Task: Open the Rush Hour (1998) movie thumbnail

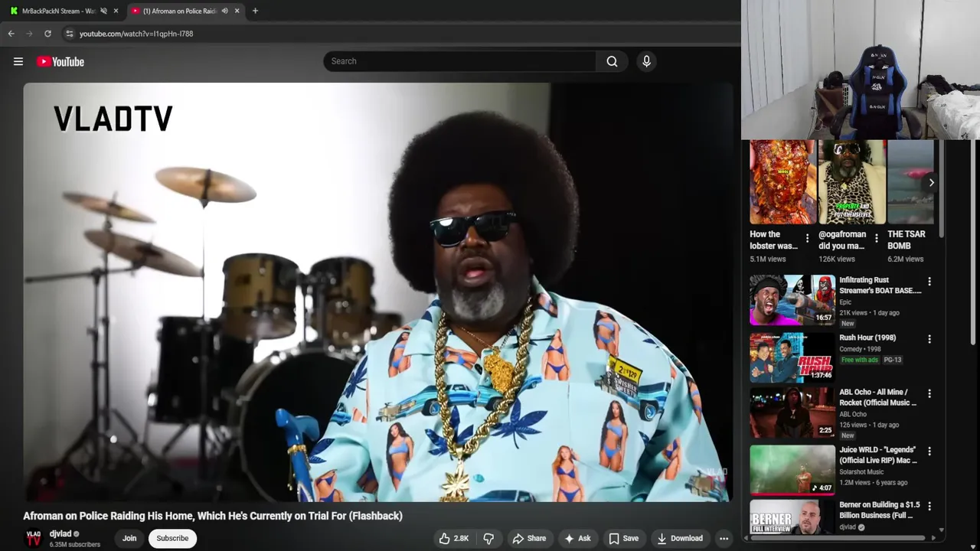Action: [792, 357]
